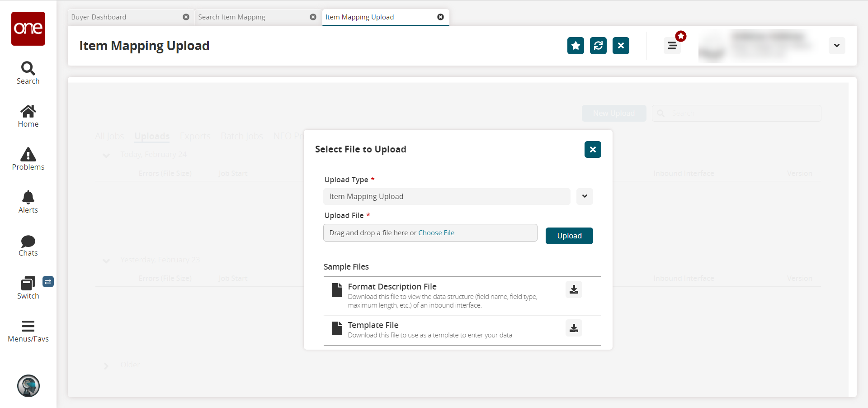The image size is (868, 408).
Task: Open Alerts bell icon
Action: click(x=28, y=198)
